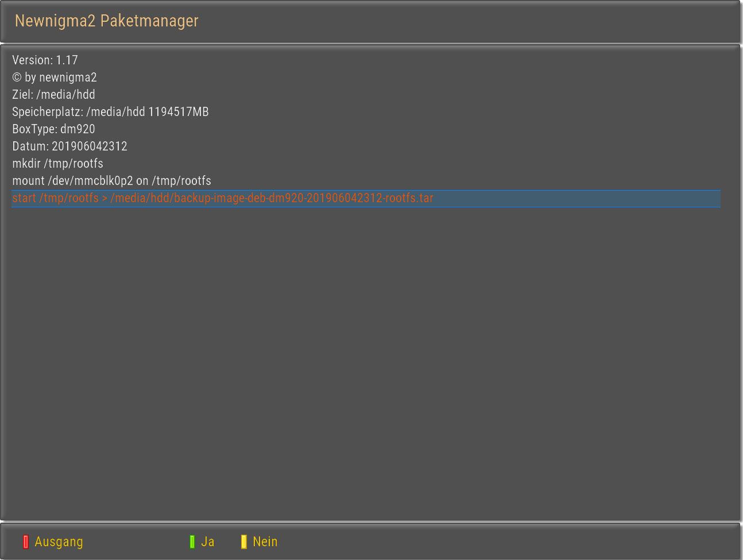Click the Speicherplatz label text

pos(47,112)
